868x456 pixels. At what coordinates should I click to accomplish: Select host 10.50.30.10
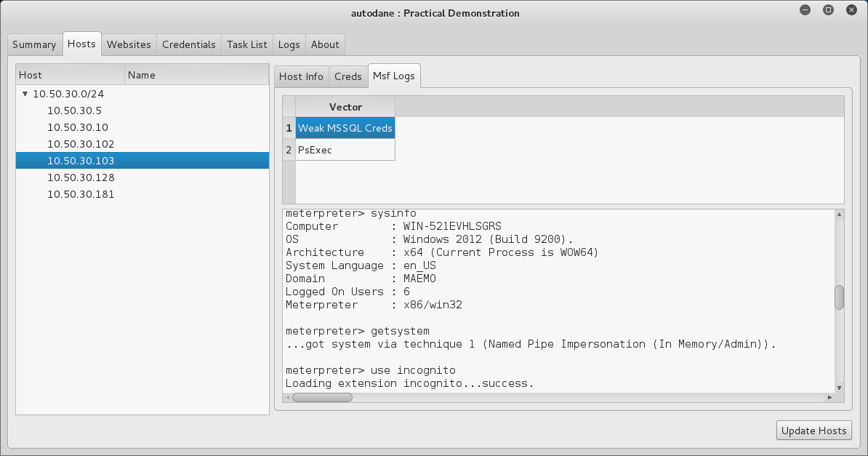coord(77,127)
